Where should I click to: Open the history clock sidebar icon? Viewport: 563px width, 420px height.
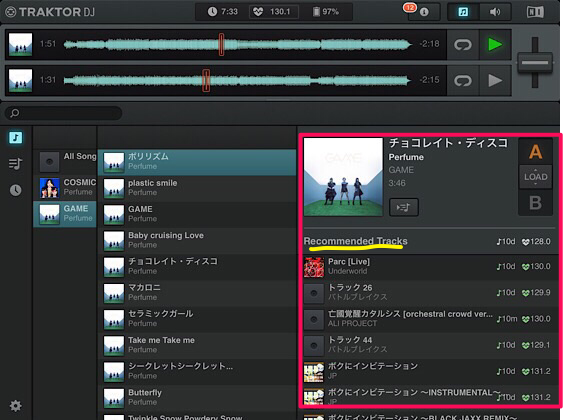[15, 190]
